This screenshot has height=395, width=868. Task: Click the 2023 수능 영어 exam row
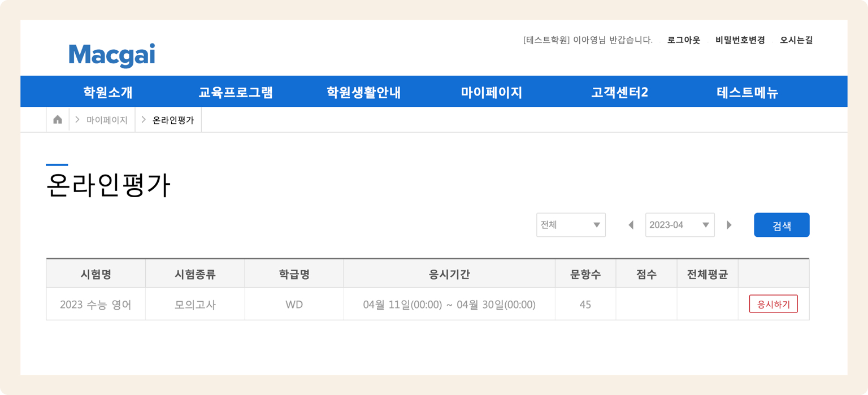click(x=96, y=305)
